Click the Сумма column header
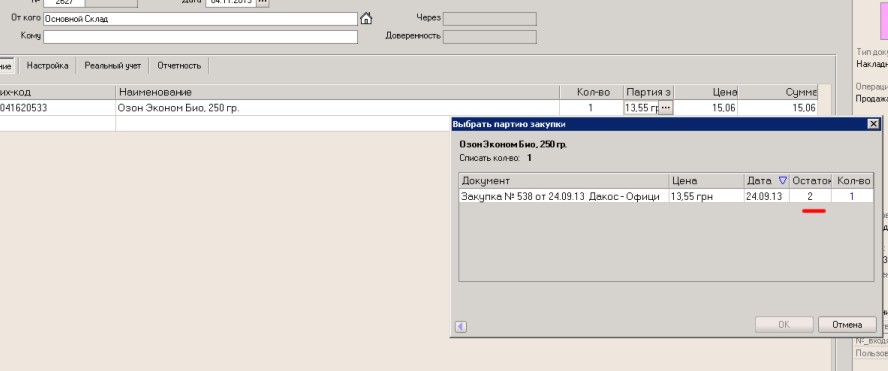The image size is (888, 371). tap(778, 92)
